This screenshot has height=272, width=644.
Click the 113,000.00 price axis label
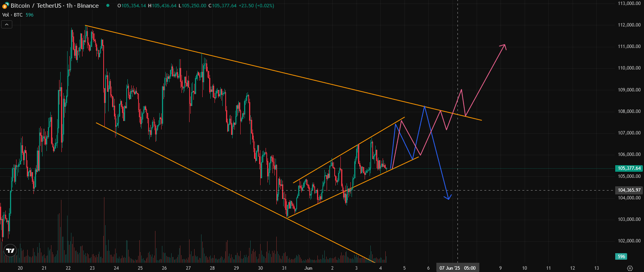pyautogui.click(x=629, y=3)
